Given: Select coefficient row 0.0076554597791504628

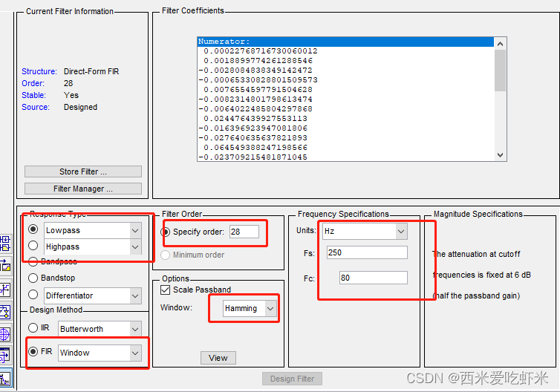Looking at the screenshot, I should [345, 90].
